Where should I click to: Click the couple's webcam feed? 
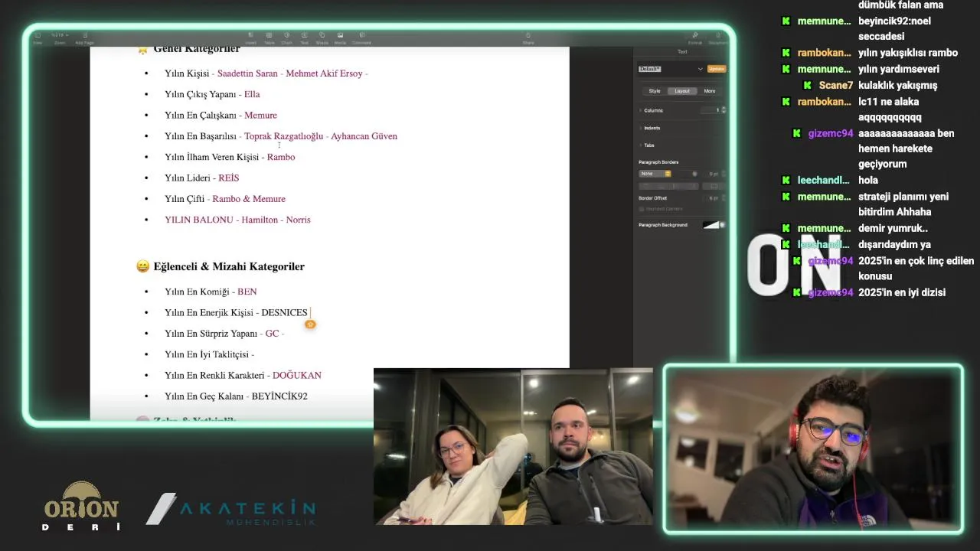click(x=513, y=446)
